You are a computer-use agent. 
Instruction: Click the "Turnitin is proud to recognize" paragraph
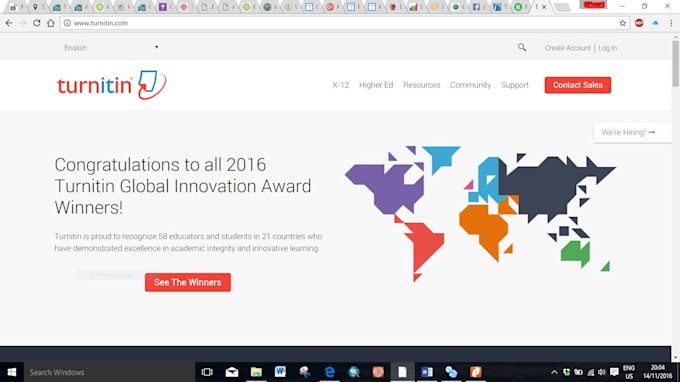[188, 242]
